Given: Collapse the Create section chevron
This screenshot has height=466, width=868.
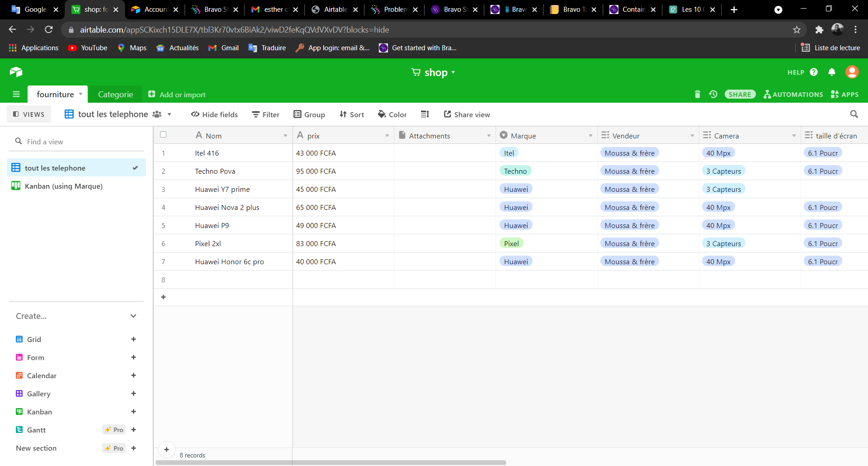Looking at the screenshot, I should [x=133, y=316].
